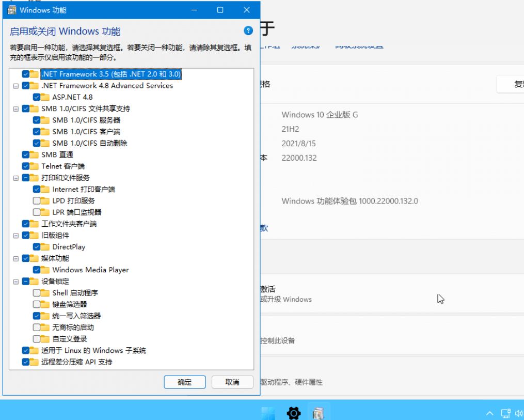Viewport: 524px width, 420px height.
Task: Uncheck ASP.NET 4.8 checkbox
Action: (37, 97)
